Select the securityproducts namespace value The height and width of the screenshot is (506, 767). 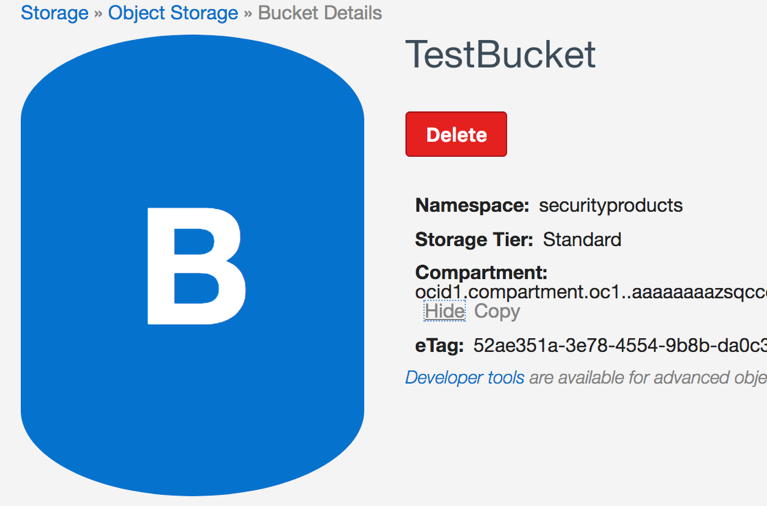(x=610, y=206)
